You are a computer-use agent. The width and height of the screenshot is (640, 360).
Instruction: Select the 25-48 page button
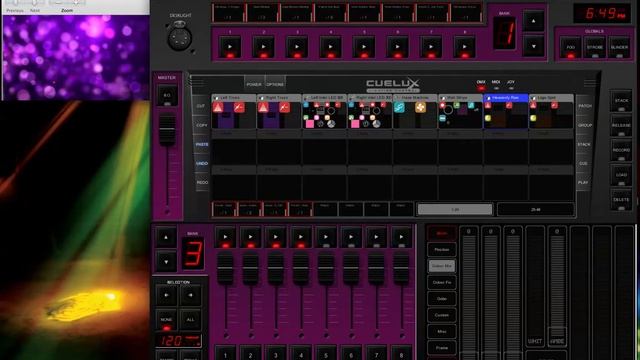[x=536, y=209]
